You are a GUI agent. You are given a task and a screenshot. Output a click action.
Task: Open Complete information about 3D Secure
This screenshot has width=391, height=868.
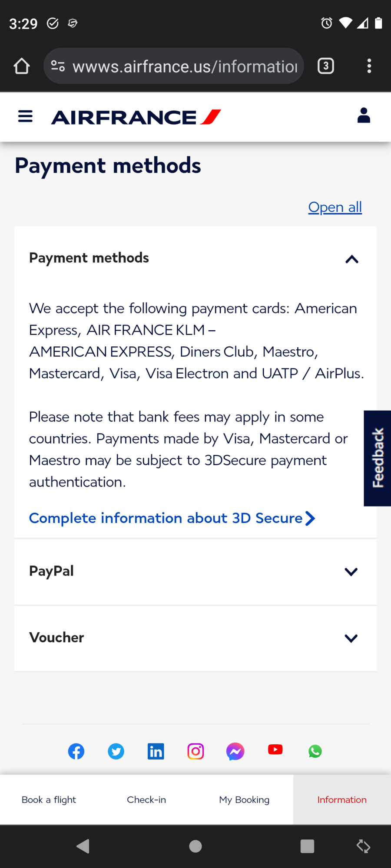pyautogui.click(x=172, y=518)
